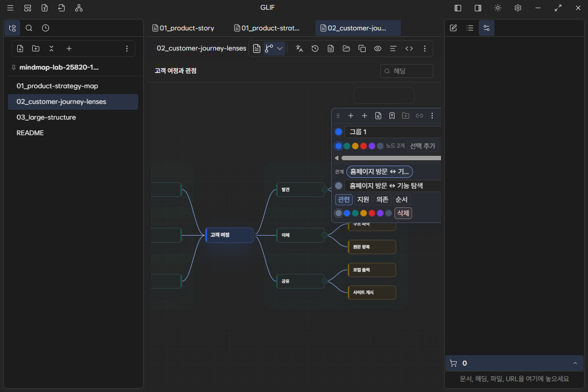Click the 삭제 delete button
This screenshot has height=392, width=588.
[x=403, y=213]
